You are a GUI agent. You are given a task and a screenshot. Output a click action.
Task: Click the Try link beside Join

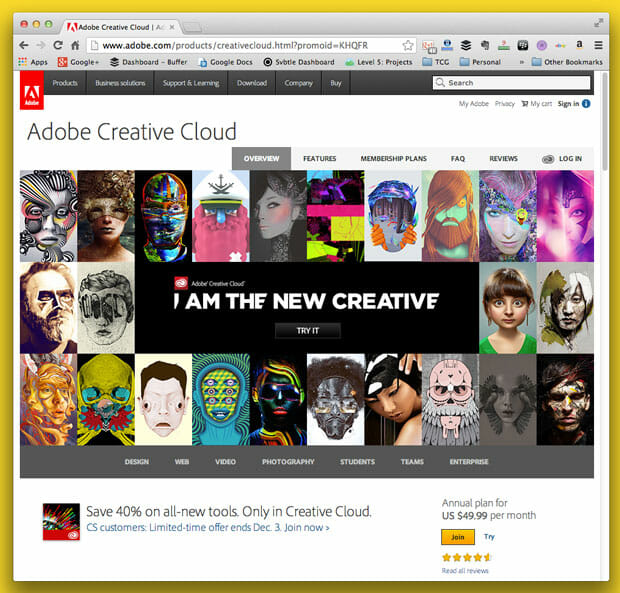point(489,536)
